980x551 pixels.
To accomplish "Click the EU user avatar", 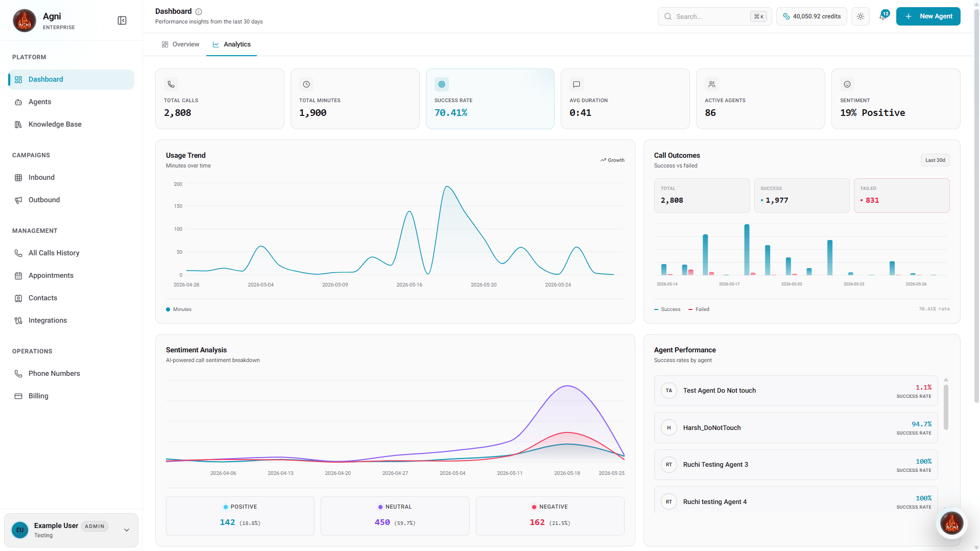I will (x=20, y=530).
